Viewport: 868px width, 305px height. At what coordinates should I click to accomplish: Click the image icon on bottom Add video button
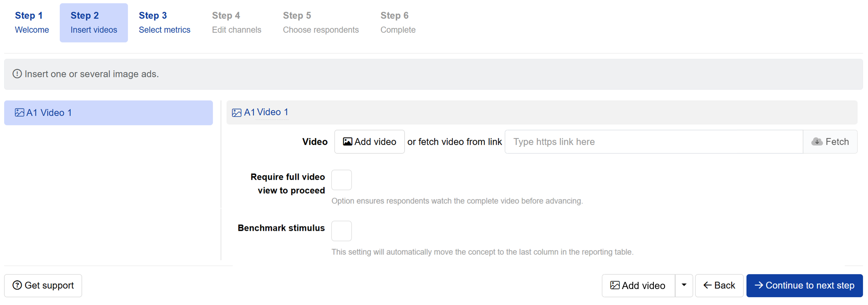[x=615, y=285]
